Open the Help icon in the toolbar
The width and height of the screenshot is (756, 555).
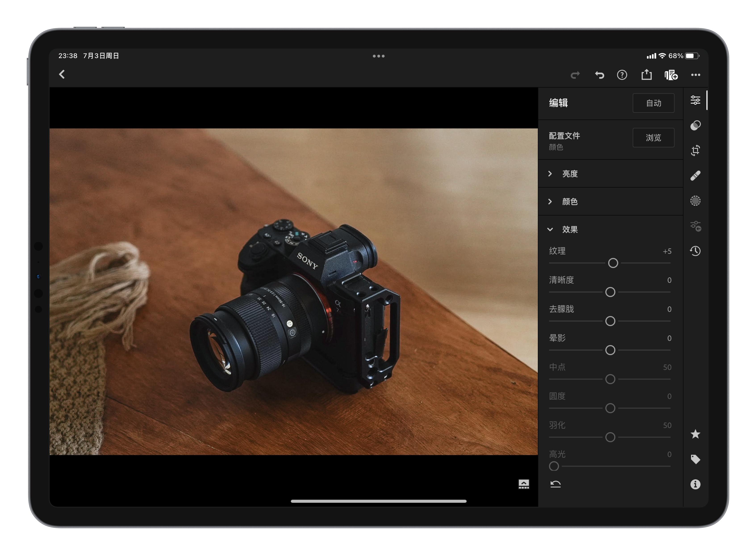pyautogui.click(x=622, y=75)
